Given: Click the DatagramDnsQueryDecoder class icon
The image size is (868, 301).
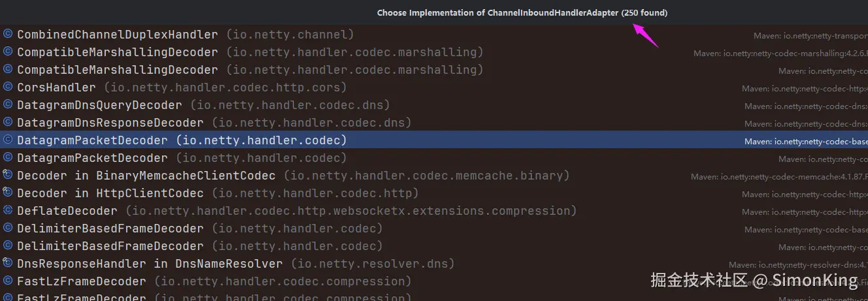Looking at the screenshot, I should (x=8, y=104).
